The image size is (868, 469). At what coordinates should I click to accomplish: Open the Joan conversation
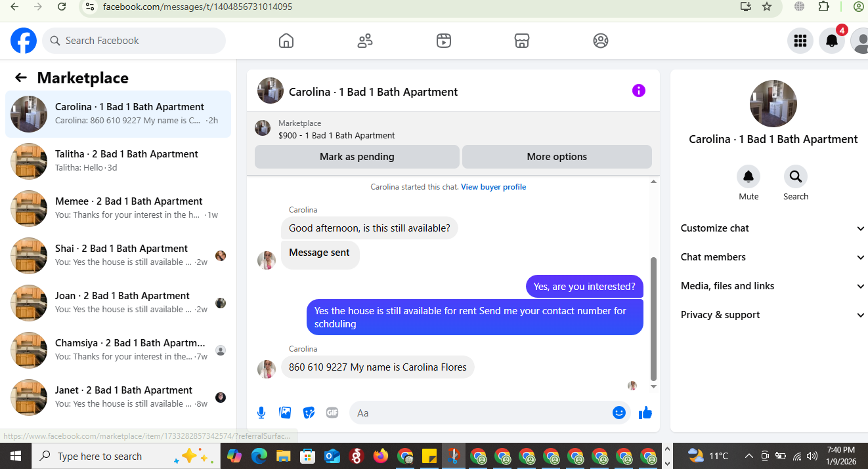click(x=118, y=303)
